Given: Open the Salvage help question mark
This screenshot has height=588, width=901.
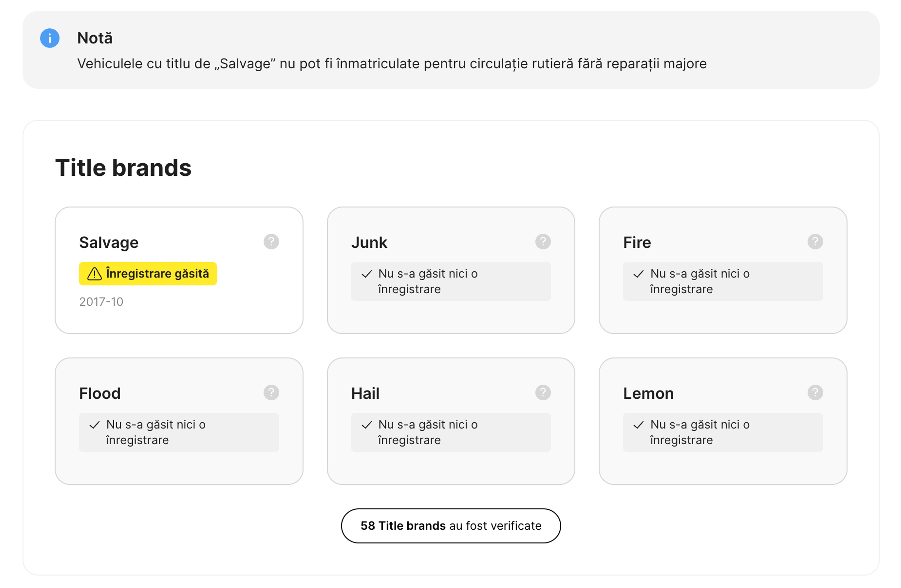Looking at the screenshot, I should [271, 241].
